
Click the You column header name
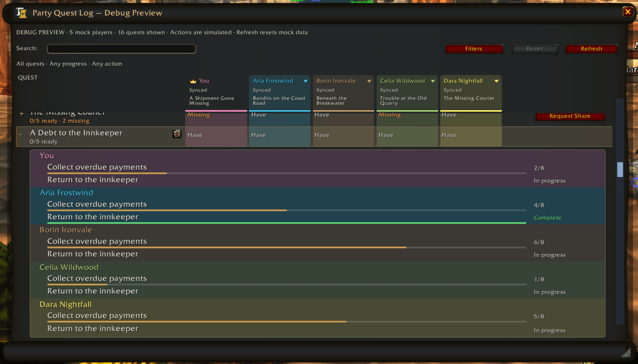(204, 81)
